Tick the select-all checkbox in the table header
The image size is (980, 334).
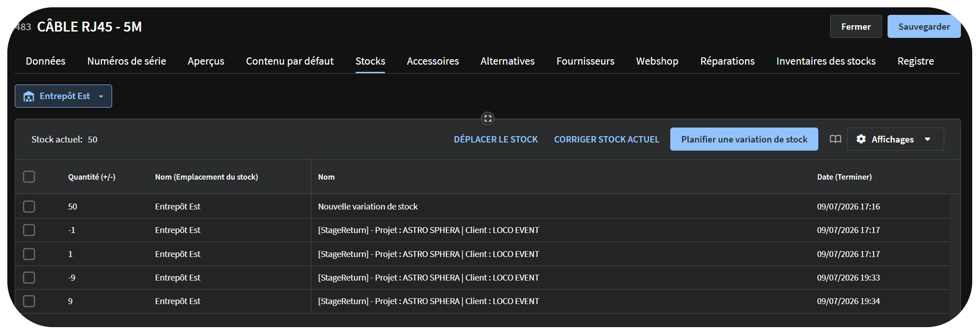coord(29,177)
